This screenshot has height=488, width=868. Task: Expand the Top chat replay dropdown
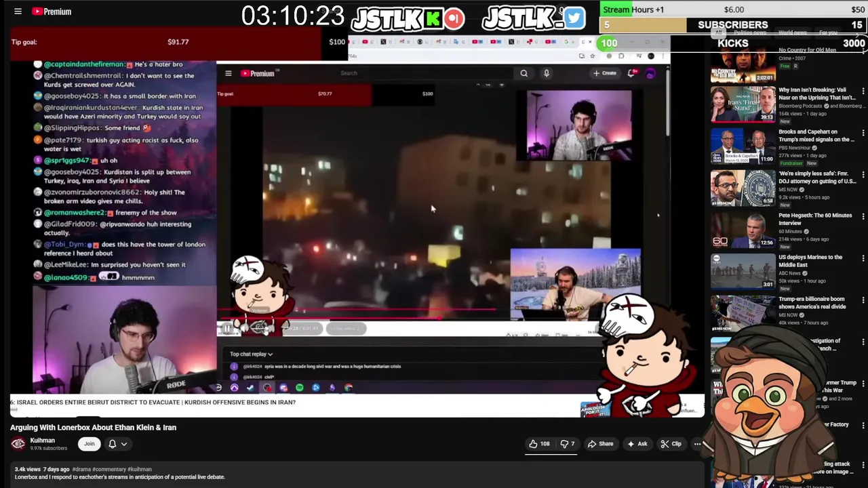point(251,354)
